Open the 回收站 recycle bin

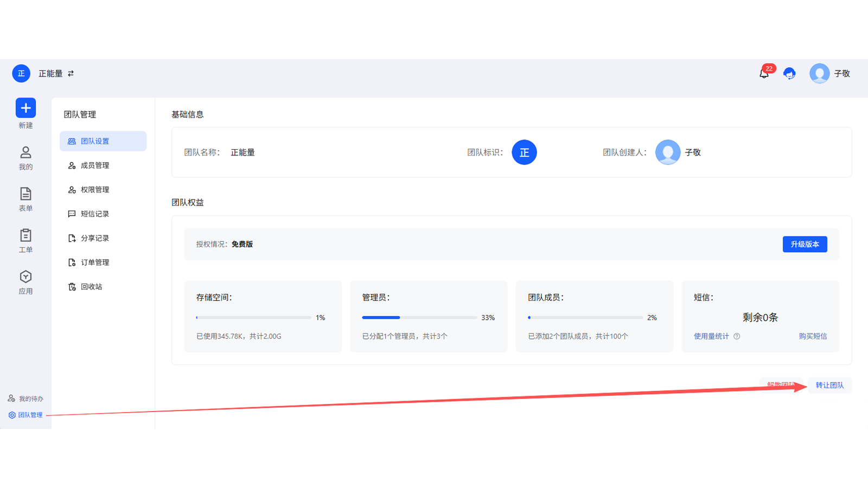point(92,286)
